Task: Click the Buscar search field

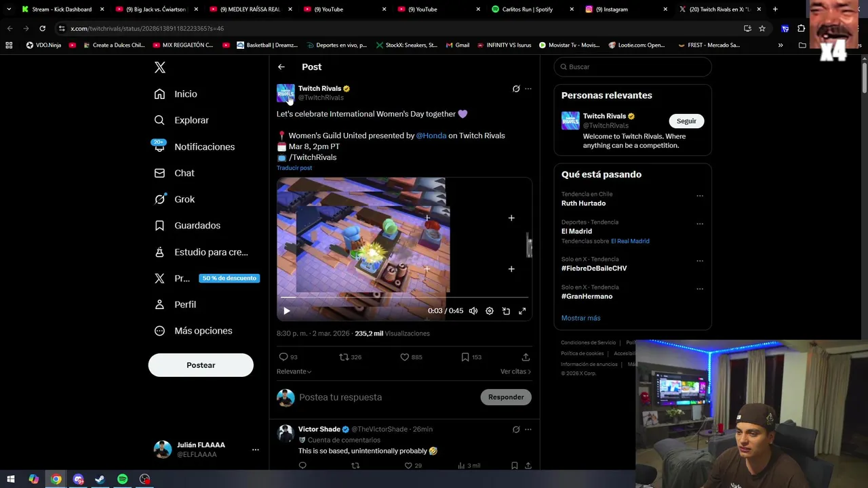Action: pyautogui.click(x=633, y=67)
